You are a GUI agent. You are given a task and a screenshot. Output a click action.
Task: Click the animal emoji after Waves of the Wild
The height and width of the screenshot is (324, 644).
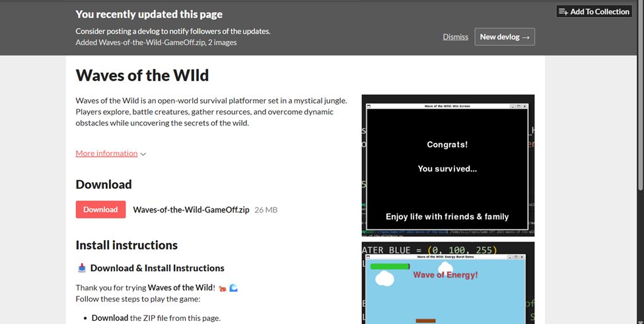tap(222, 288)
